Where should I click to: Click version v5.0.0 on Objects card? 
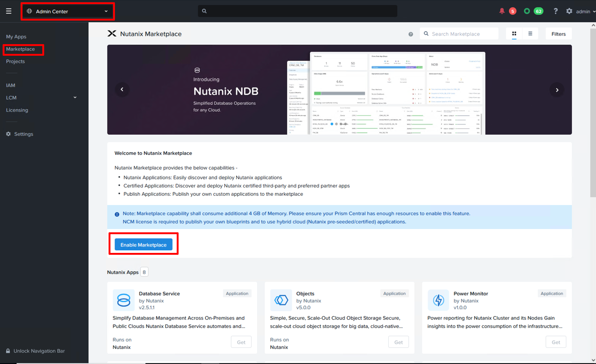point(304,308)
